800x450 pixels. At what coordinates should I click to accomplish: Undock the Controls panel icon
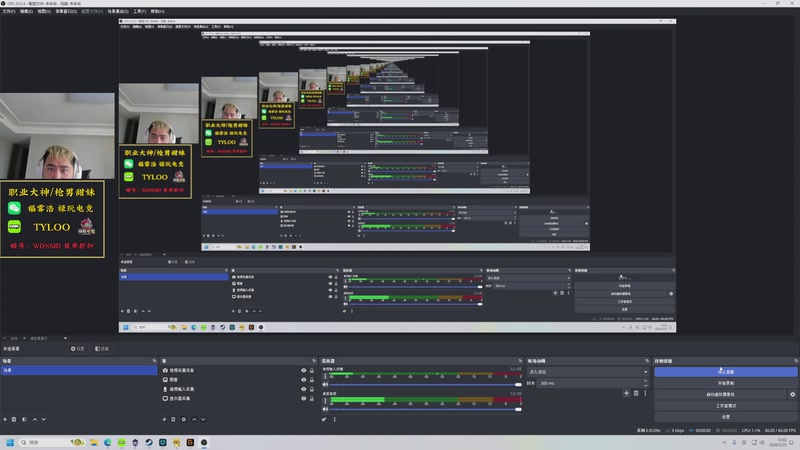click(x=795, y=361)
